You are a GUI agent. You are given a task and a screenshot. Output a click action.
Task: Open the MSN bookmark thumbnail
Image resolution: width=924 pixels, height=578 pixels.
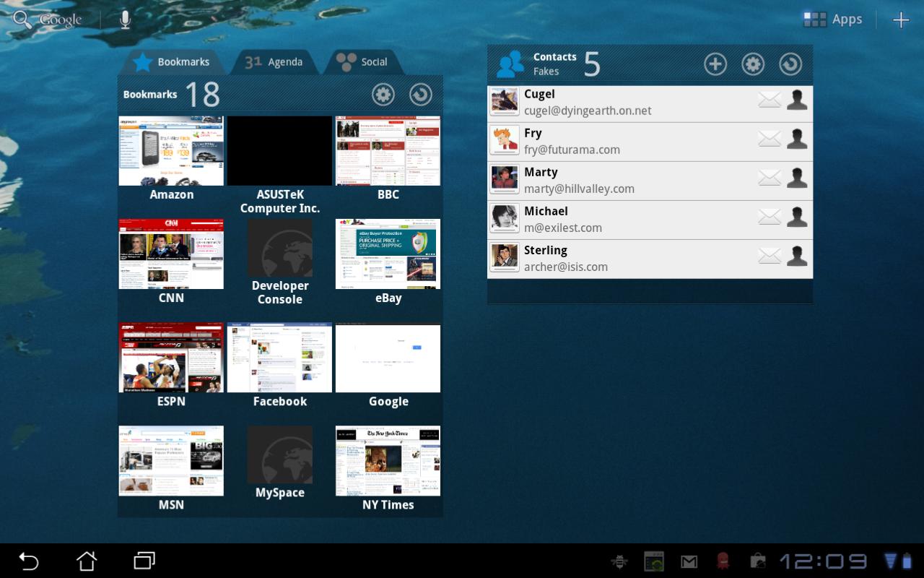pyautogui.click(x=171, y=461)
